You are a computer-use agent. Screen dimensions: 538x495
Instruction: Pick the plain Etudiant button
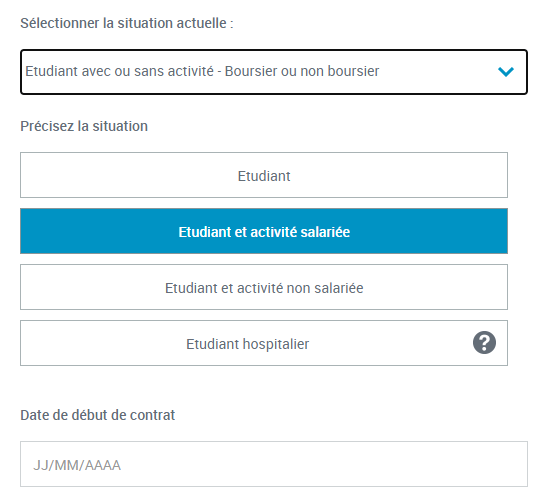pyautogui.click(x=264, y=175)
